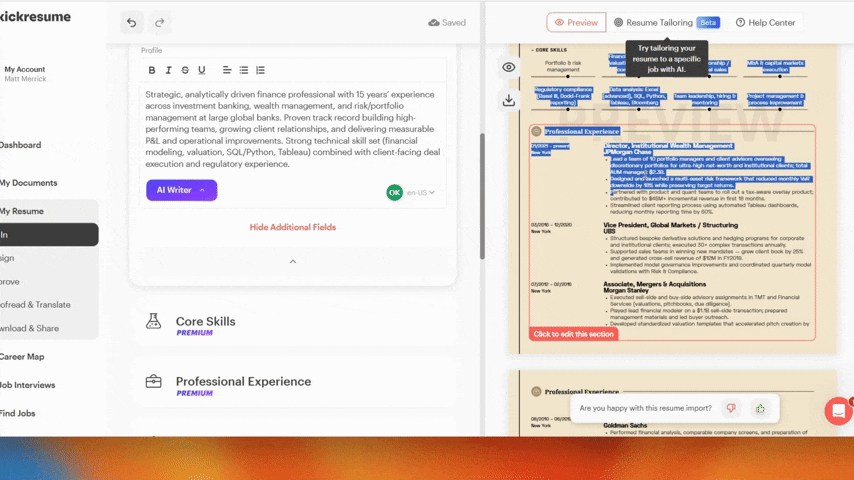The width and height of the screenshot is (854, 480).
Task: Toggle preview visibility eye icon
Action: click(509, 67)
